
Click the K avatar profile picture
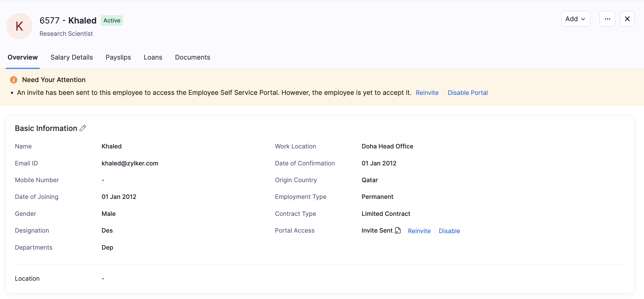19,26
